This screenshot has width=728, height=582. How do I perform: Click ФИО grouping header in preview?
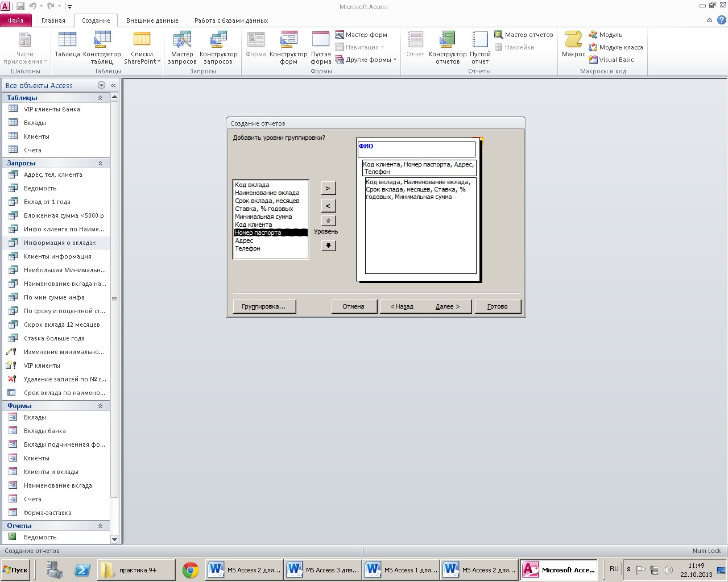pos(416,149)
